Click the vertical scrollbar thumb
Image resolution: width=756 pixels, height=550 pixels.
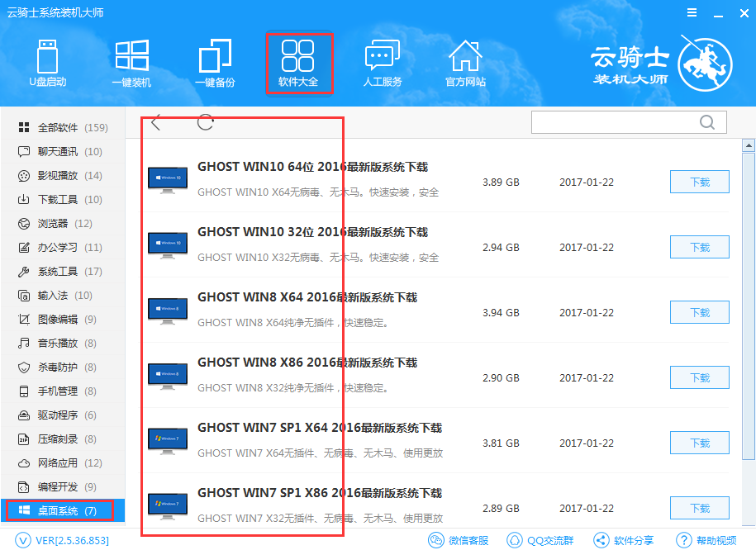pos(749,306)
